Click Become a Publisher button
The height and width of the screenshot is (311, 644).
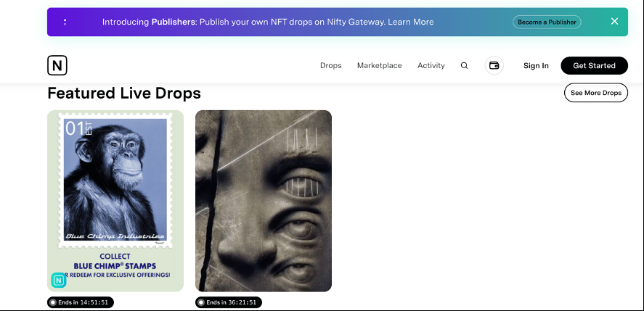click(x=547, y=22)
